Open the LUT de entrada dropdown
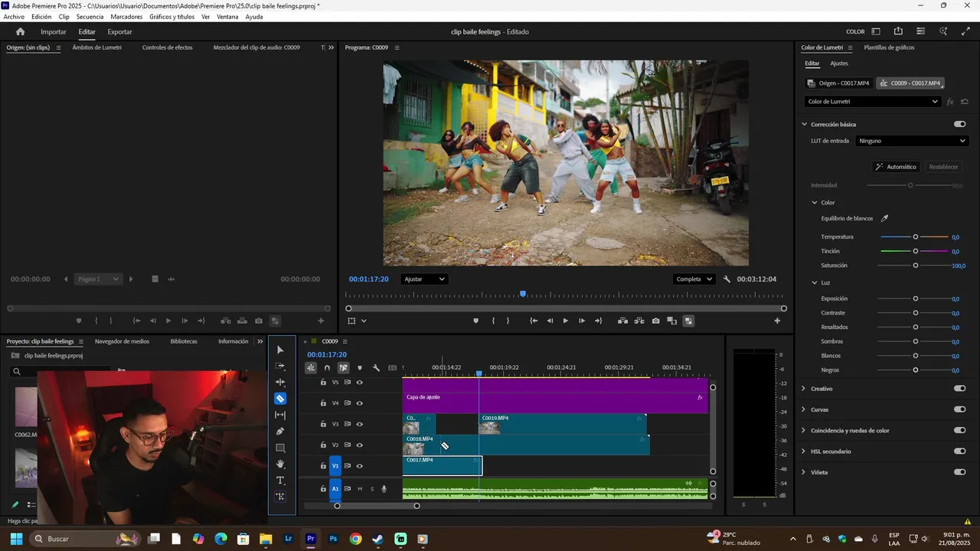Viewport: 980px width, 551px height. pyautogui.click(x=912, y=141)
